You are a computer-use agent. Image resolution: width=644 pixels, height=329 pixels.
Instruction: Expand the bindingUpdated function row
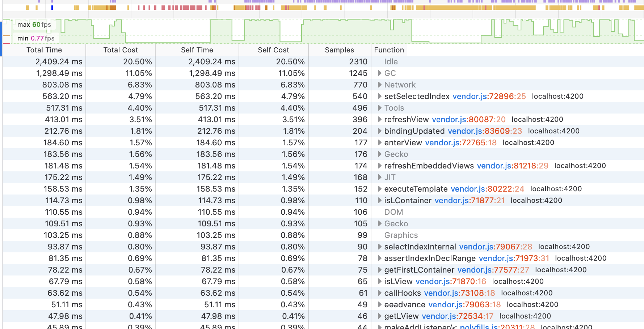tap(379, 131)
